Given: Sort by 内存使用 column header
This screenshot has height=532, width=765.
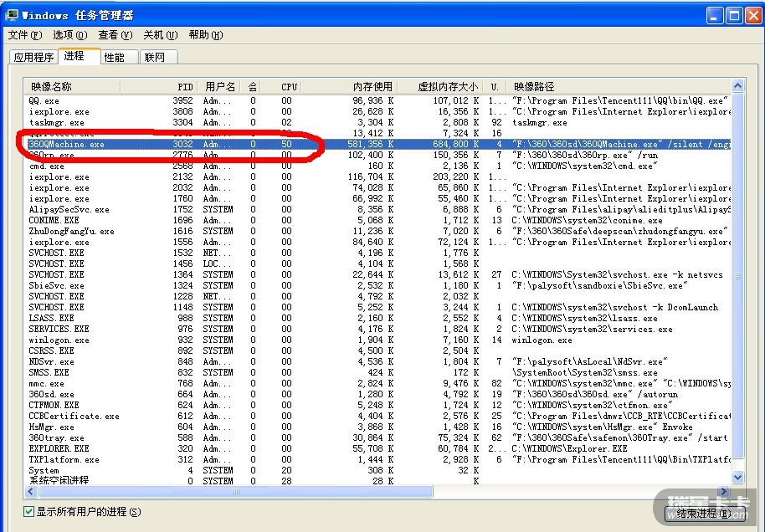Looking at the screenshot, I should (350, 87).
